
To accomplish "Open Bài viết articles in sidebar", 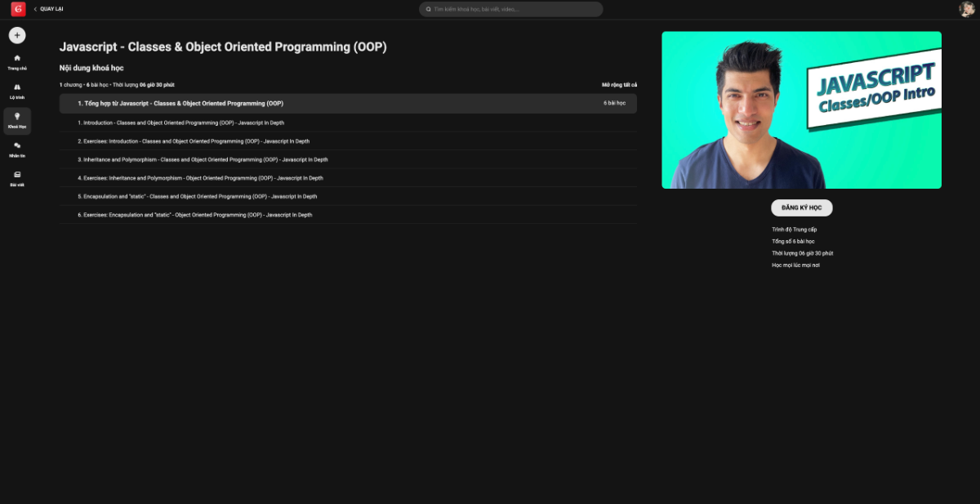I will (x=17, y=178).
